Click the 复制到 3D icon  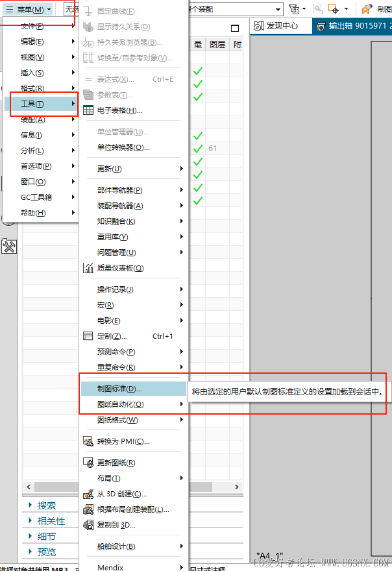pyautogui.click(x=88, y=525)
